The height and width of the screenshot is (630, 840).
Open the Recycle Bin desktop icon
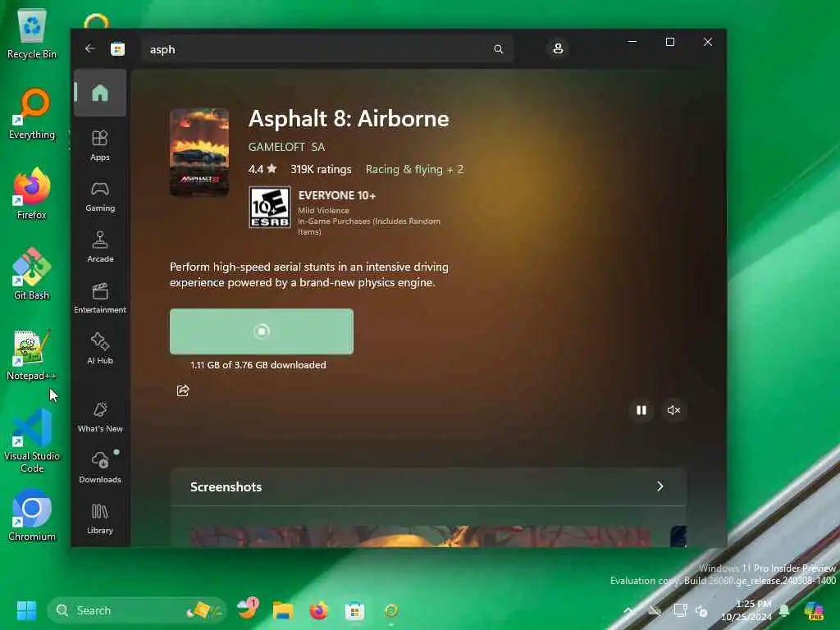[32, 34]
